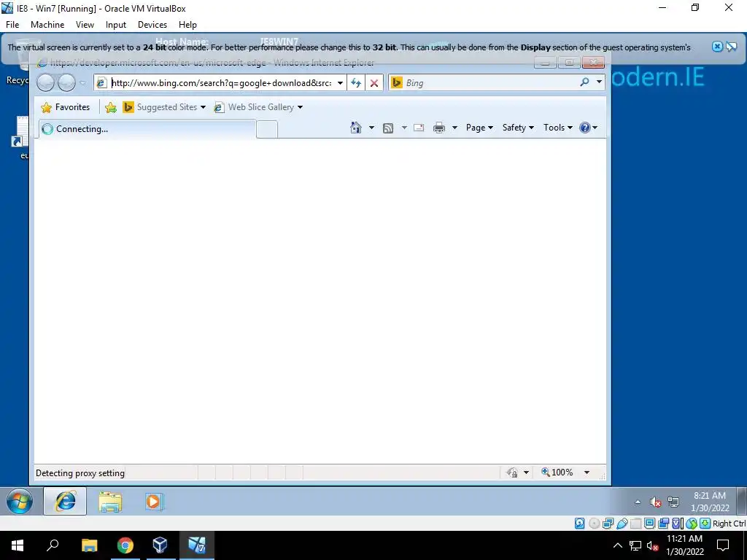Click muted speaker icon in Win7 tray
The width and height of the screenshot is (747, 560).
(656, 502)
